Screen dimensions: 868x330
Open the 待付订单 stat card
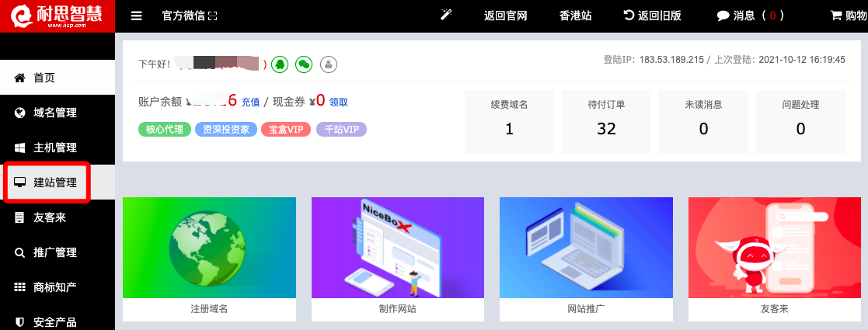pyautogui.click(x=606, y=122)
